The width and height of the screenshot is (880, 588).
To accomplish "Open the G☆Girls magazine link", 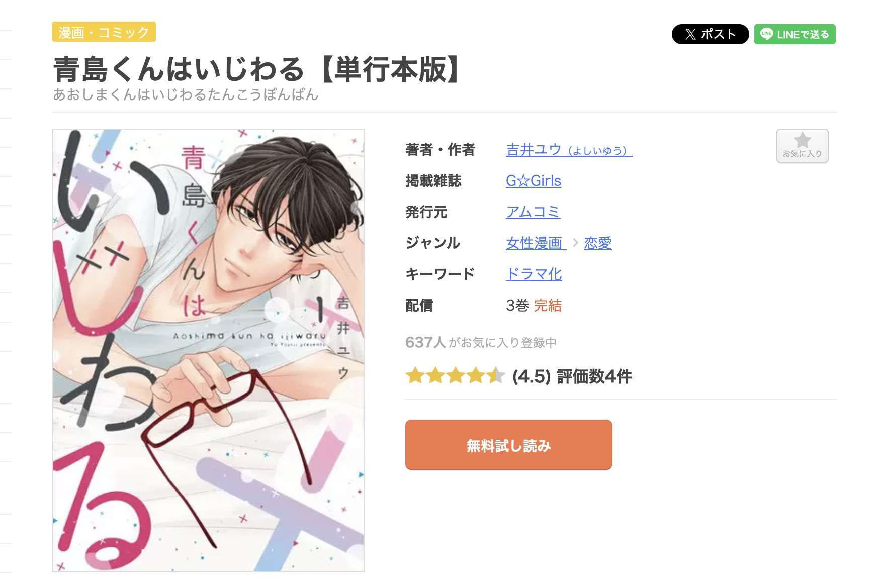I will 533,181.
